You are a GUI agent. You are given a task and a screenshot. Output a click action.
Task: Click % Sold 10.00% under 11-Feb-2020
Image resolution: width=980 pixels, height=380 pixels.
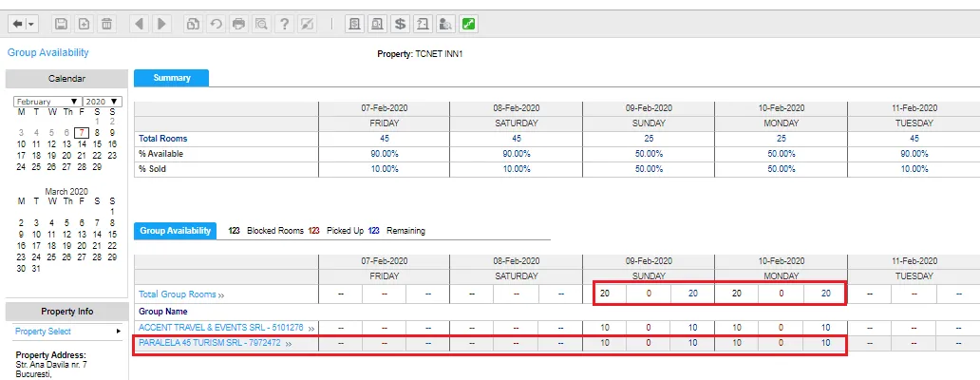point(914,169)
